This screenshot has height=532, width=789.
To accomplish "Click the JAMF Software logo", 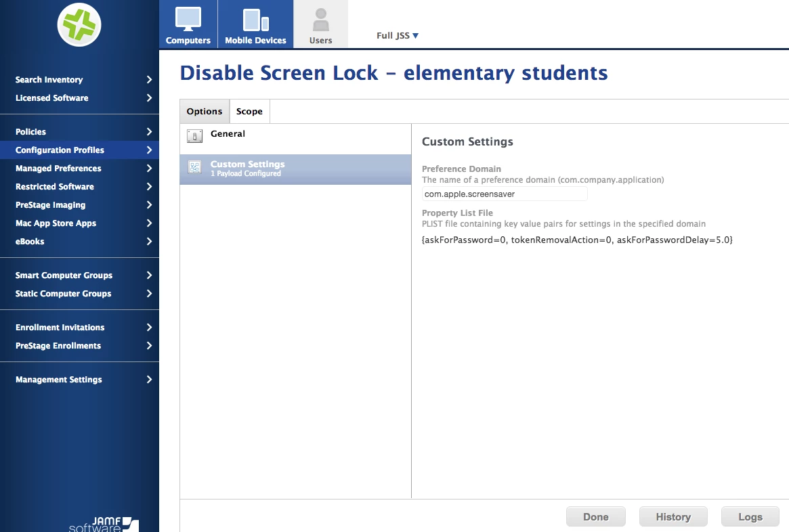I will [x=104, y=523].
